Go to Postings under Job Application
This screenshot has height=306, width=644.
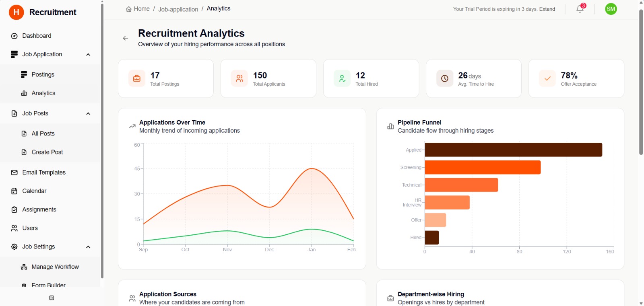43,75
